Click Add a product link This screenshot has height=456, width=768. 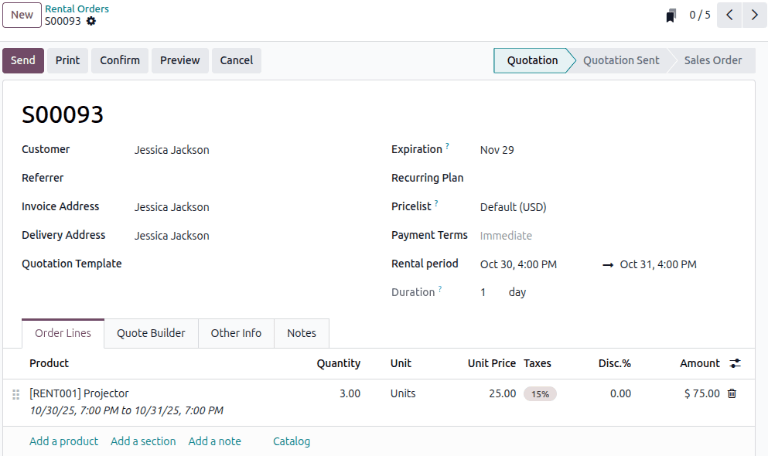click(64, 441)
